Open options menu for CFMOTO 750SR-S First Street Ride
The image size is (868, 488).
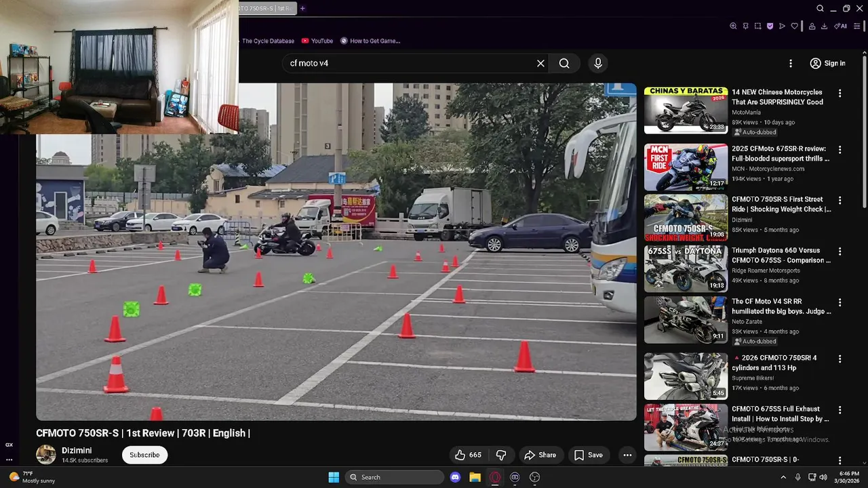pyautogui.click(x=840, y=200)
